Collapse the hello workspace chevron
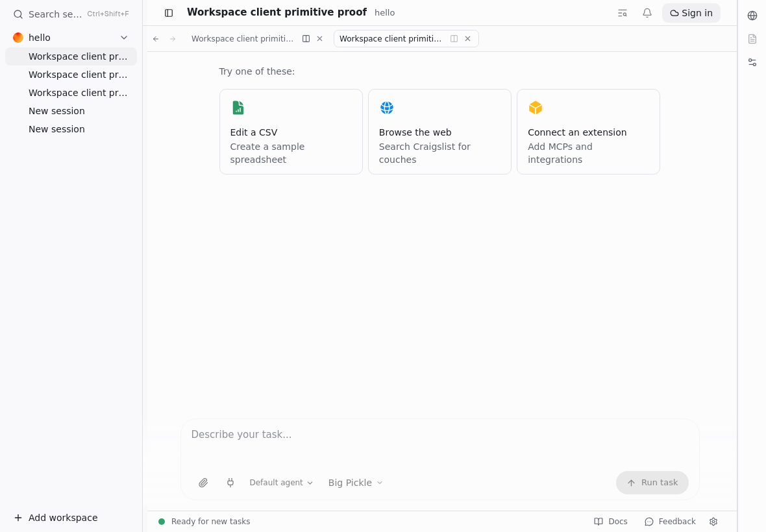This screenshot has height=532, width=766. pyautogui.click(x=124, y=38)
